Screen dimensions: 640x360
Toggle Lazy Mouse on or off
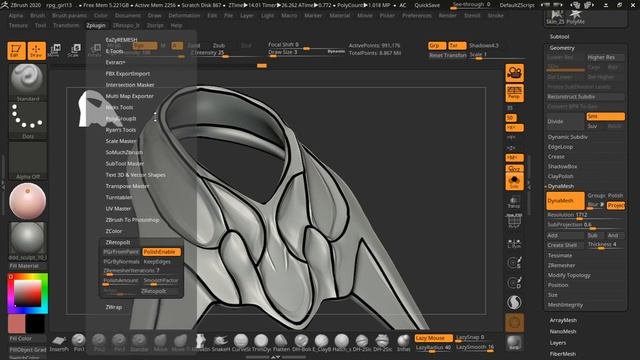[433, 338]
